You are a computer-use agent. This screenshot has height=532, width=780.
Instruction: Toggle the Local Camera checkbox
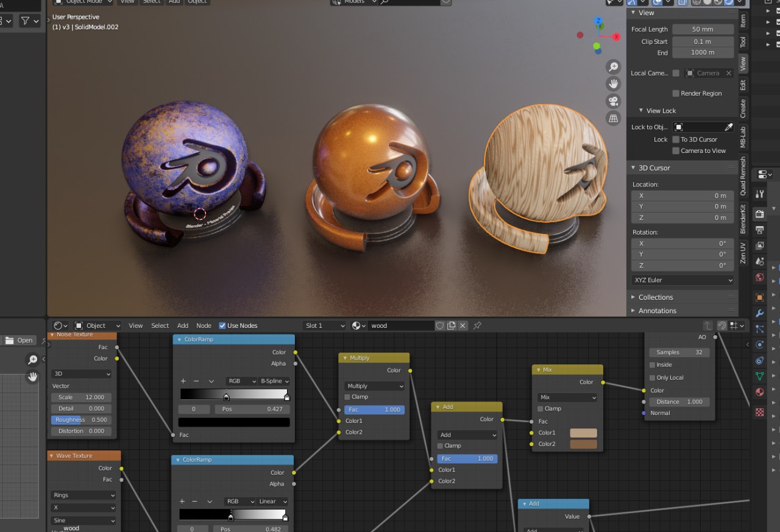pos(676,73)
